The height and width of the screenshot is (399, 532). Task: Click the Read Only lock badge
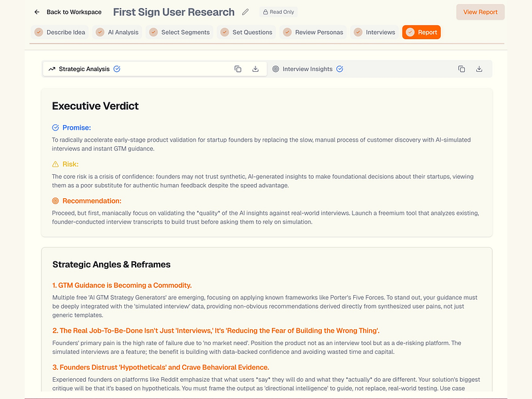pos(279,12)
